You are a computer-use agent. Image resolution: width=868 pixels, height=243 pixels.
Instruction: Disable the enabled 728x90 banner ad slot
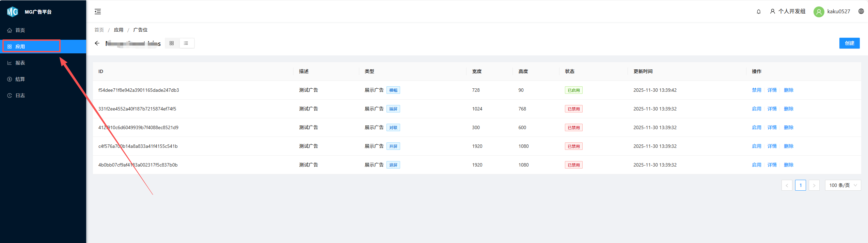(756, 90)
